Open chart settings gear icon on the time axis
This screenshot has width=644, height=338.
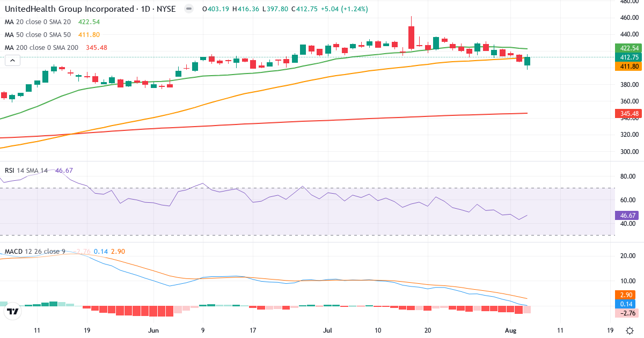pos(630,330)
